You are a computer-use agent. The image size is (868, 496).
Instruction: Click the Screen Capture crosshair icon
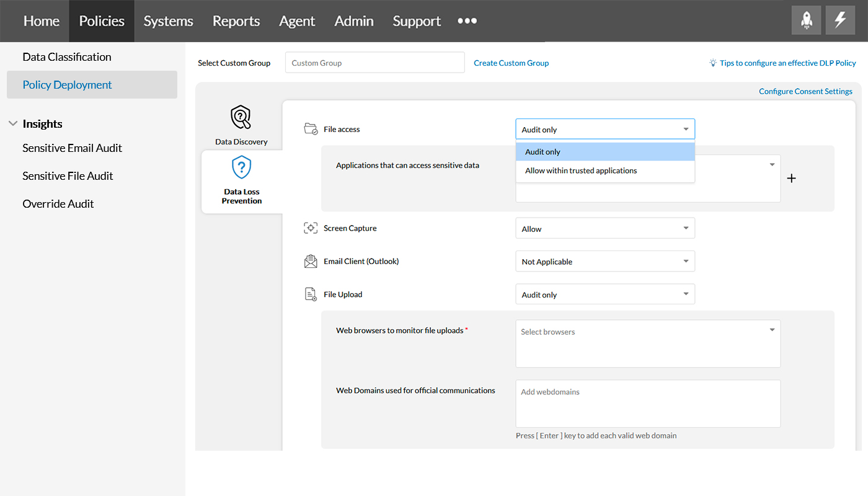tap(311, 228)
